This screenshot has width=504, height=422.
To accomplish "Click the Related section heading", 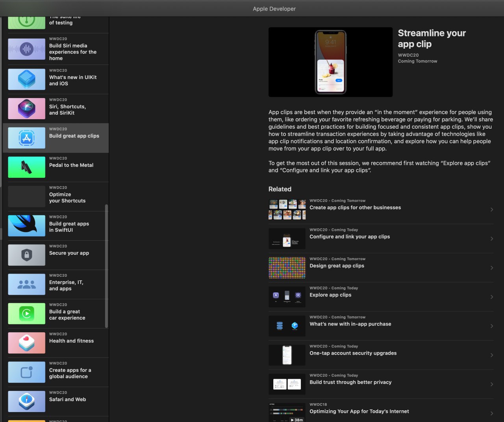I will (x=280, y=189).
